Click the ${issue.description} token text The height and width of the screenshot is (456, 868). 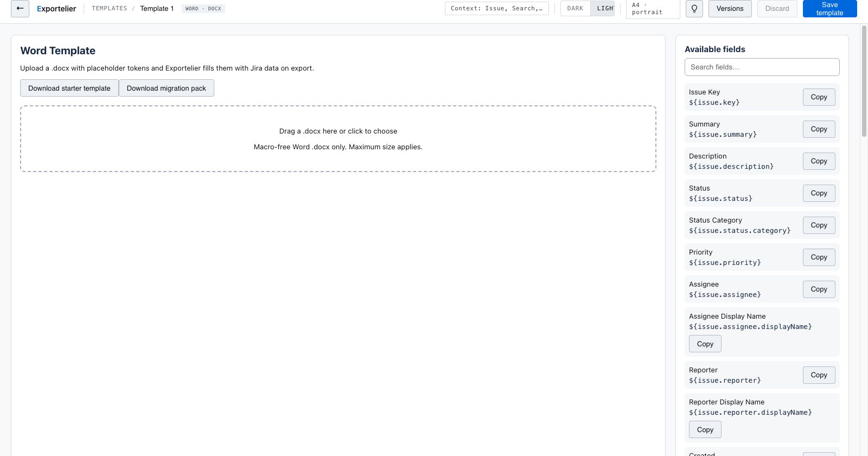[x=731, y=167]
